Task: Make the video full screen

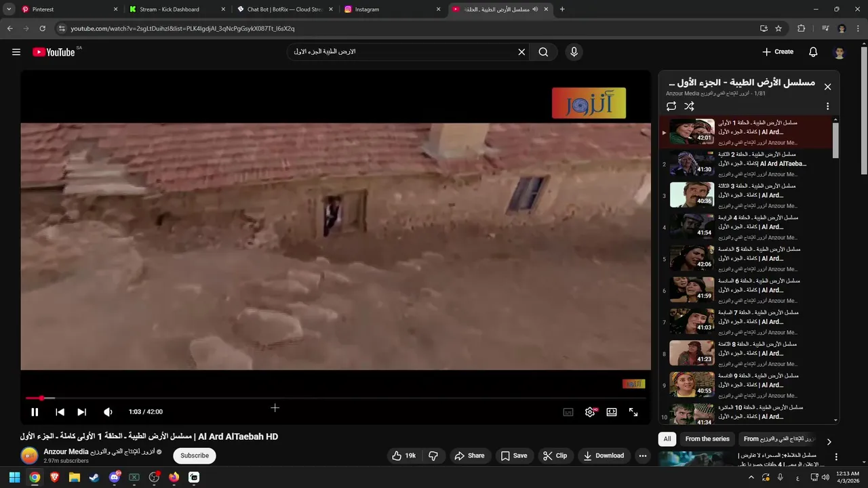Action: pyautogui.click(x=633, y=411)
